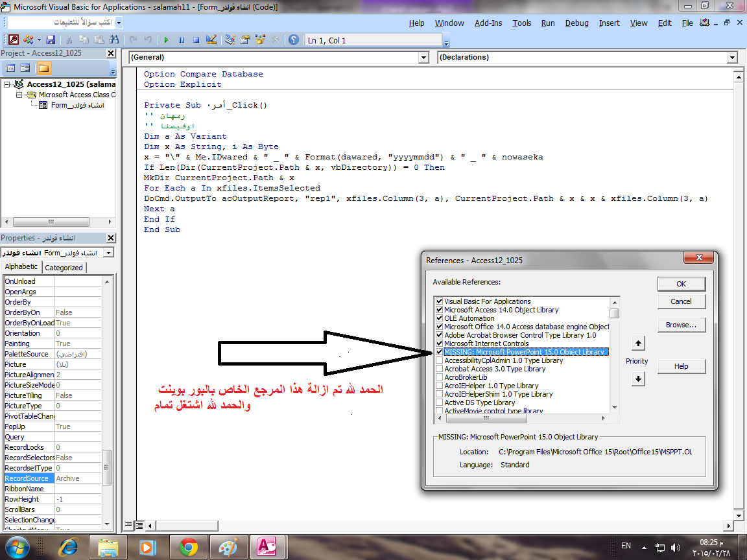This screenshot has width=747, height=560.
Task: Open the Insert Module dropdown arrow
Action: (39, 40)
